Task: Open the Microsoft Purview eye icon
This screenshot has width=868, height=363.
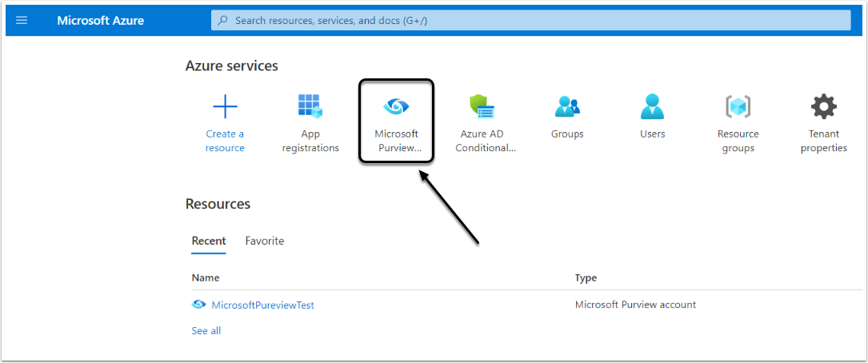Action: [x=396, y=105]
